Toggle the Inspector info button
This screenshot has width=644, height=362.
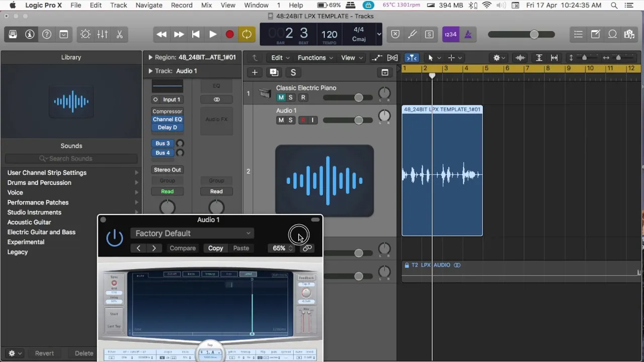pyautogui.click(x=30, y=34)
